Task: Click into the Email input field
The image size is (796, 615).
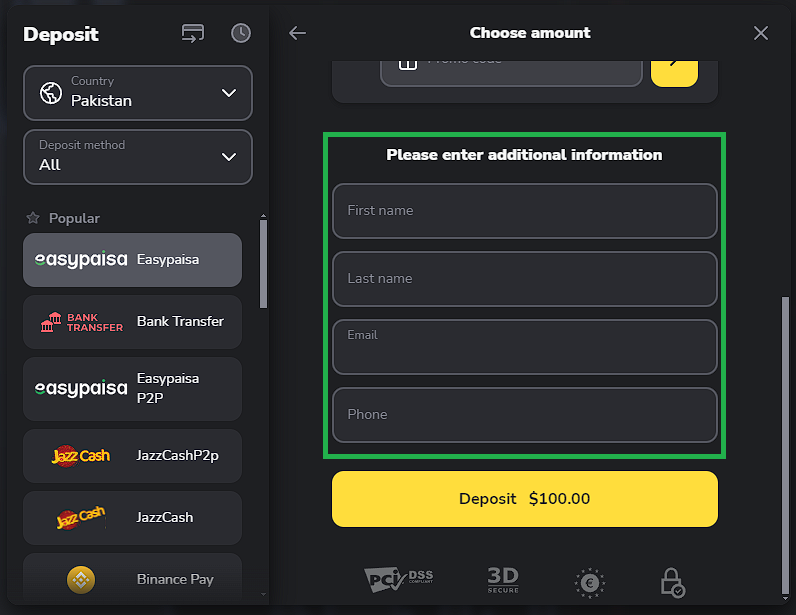Action: tap(524, 347)
